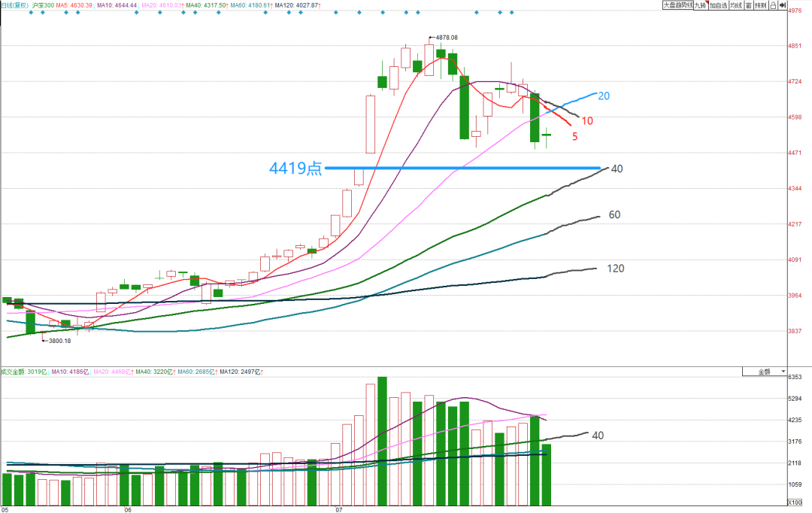
Task: Click the volume MA60: 2685亿 label
Action: point(196,372)
